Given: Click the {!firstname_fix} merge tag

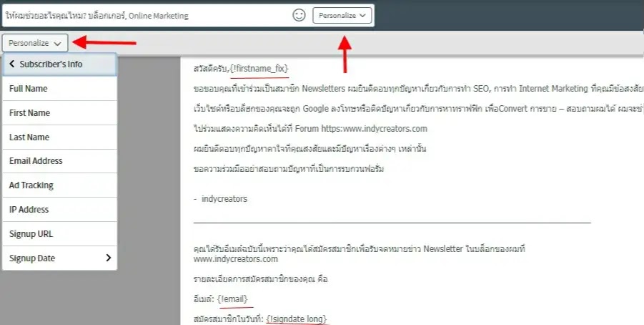Looking at the screenshot, I should coord(260,68).
